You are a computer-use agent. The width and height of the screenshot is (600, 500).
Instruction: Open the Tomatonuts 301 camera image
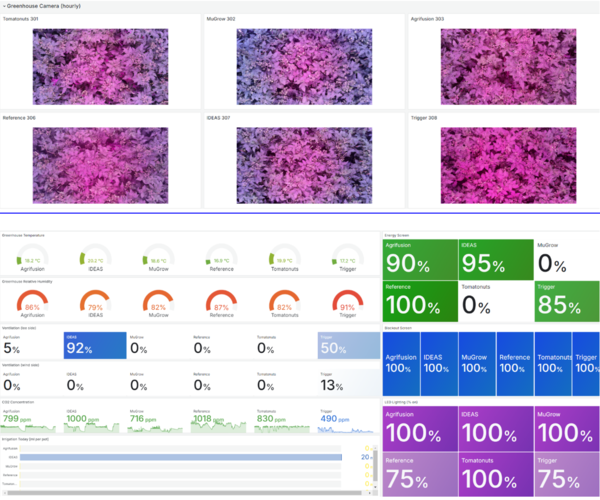pos(100,65)
